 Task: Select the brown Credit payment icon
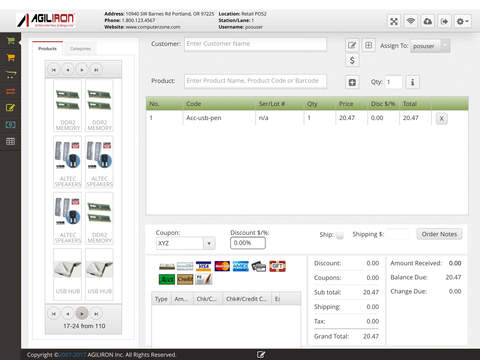(x=185, y=279)
